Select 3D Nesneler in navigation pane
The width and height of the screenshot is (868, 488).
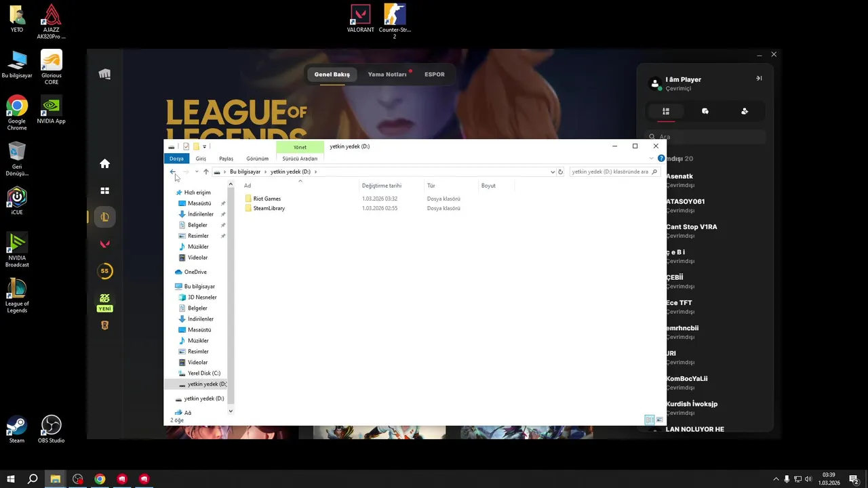[x=202, y=297]
